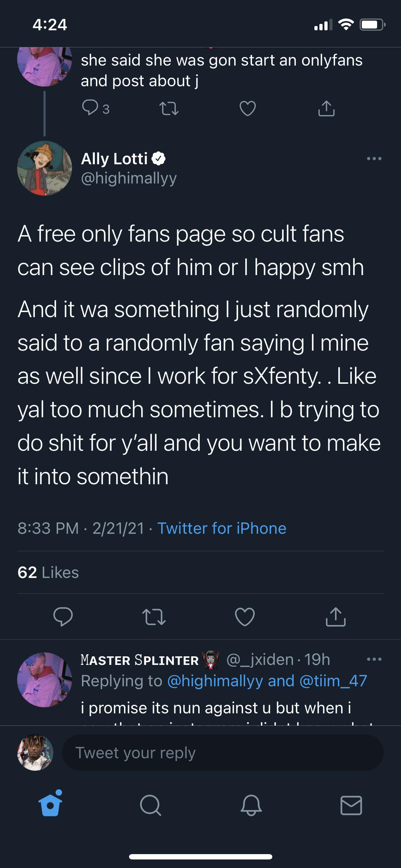Open Master Splinter's profile avatar

[x=45, y=680]
